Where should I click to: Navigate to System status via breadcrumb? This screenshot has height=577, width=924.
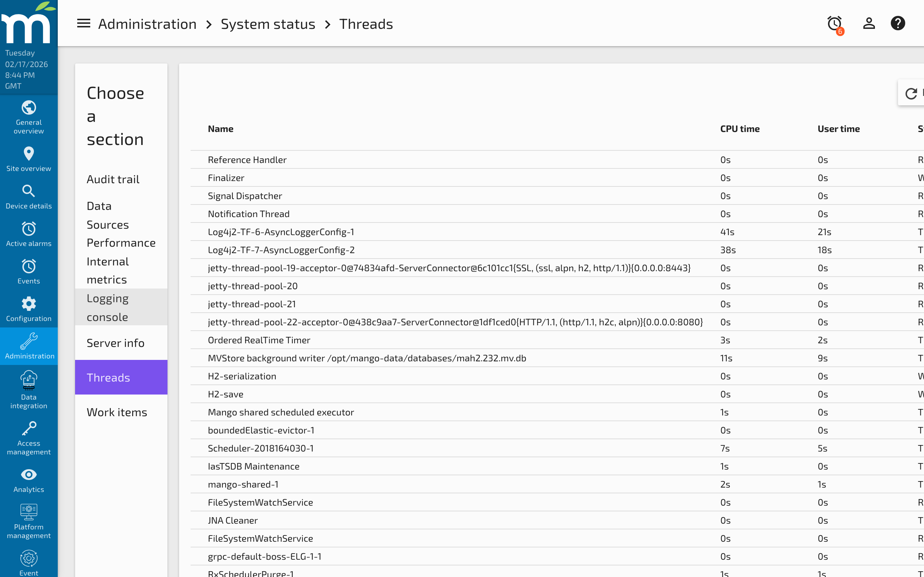(x=268, y=23)
